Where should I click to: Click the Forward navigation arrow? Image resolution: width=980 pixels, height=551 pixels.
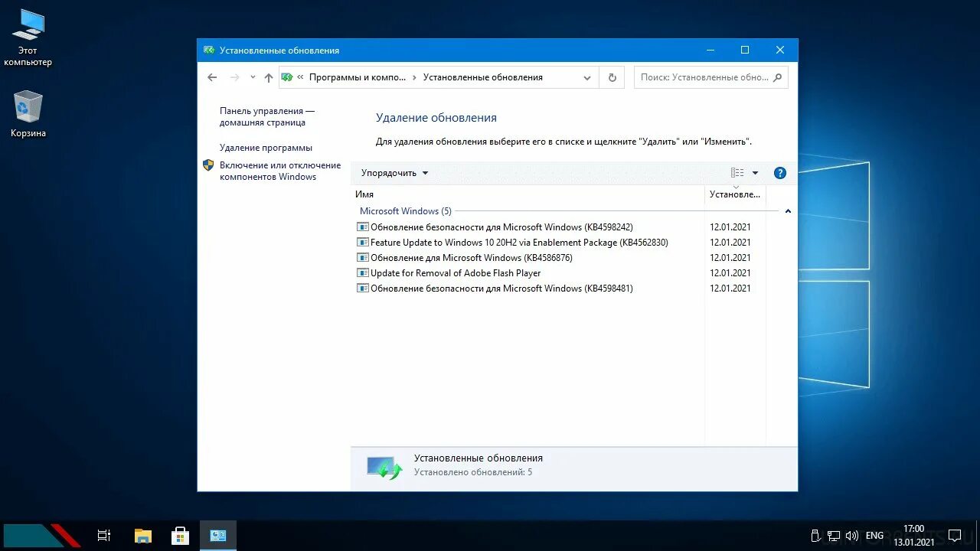[x=235, y=77]
